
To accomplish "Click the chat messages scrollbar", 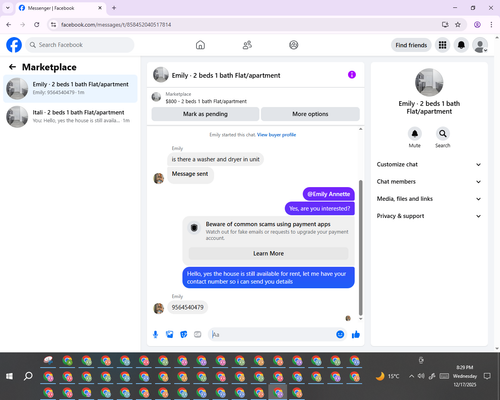I will click(x=360, y=247).
